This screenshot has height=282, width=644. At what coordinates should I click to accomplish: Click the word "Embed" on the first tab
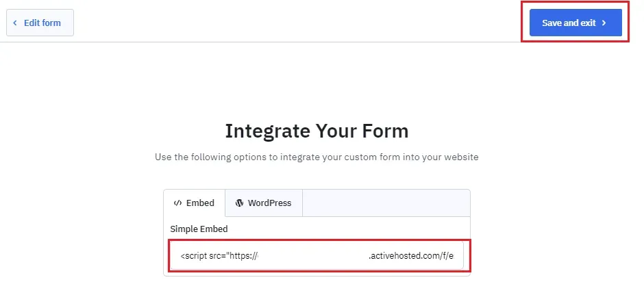click(x=201, y=203)
